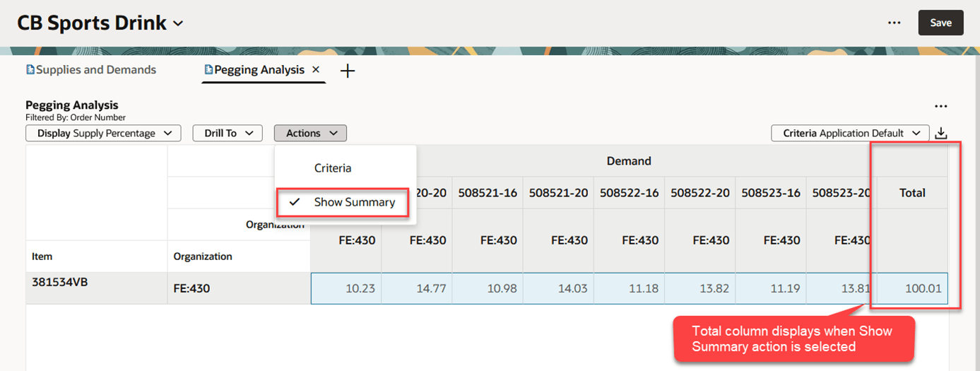Select the 508521-16 column header
This screenshot has height=371, width=980.
pos(488,192)
